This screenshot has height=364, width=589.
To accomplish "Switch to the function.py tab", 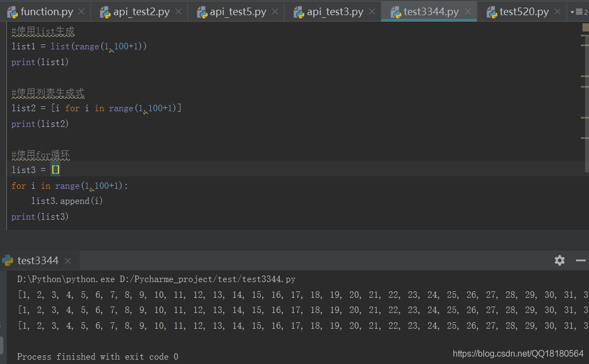I will [x=47, y=12].
